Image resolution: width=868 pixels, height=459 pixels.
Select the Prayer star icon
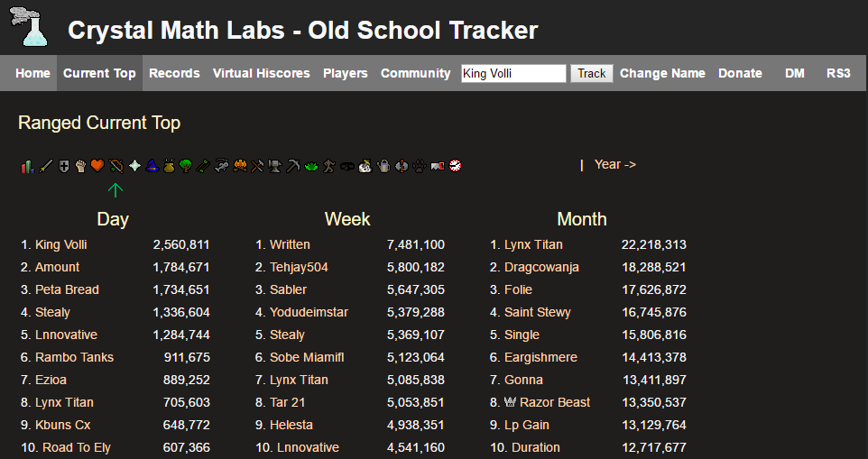[134, 166]
